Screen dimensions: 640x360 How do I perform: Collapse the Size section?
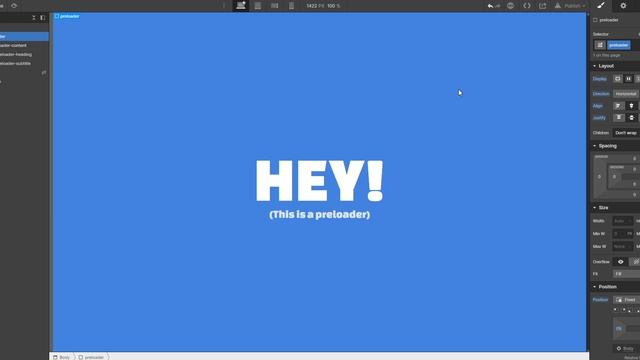603,208
